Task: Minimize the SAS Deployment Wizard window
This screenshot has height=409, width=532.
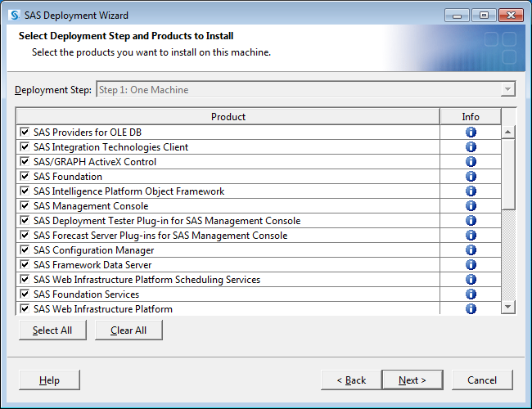Action: (x=457, y=16)
